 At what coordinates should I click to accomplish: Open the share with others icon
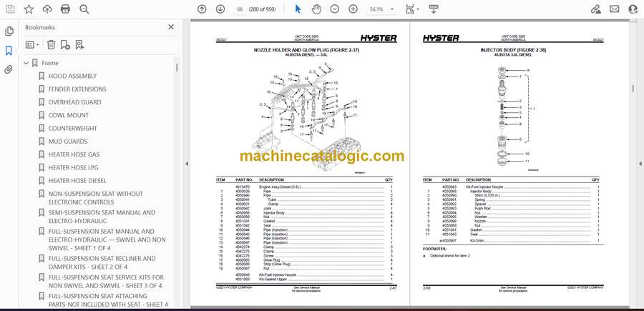633,9
